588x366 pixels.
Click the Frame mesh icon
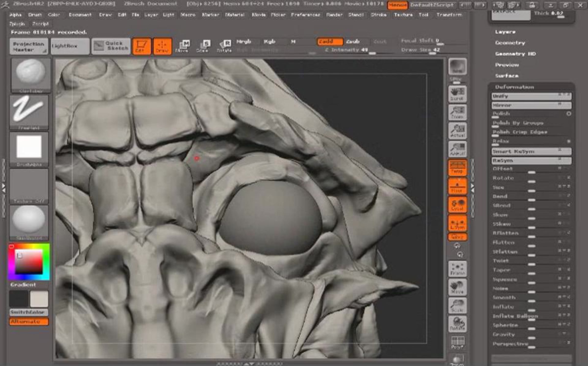click(x=457, y=269)
